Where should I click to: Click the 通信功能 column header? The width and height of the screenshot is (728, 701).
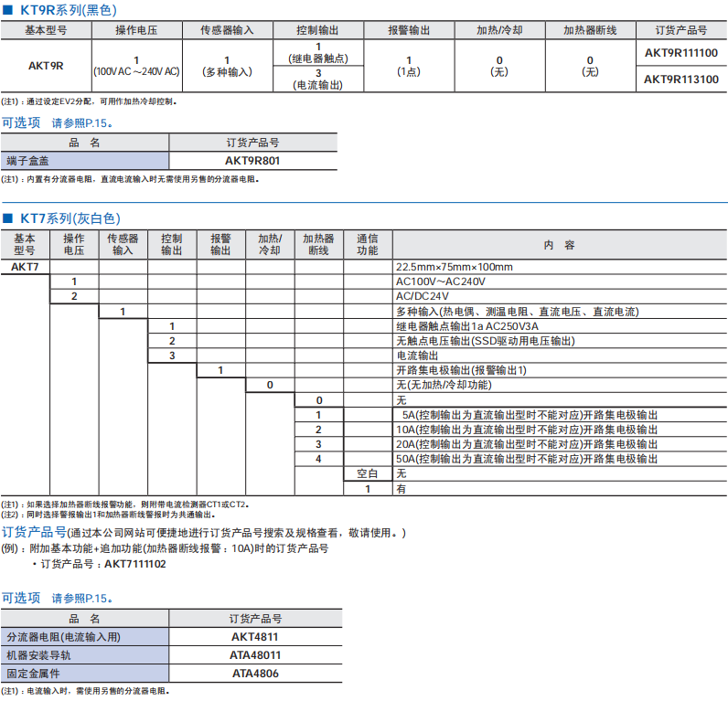367,244
